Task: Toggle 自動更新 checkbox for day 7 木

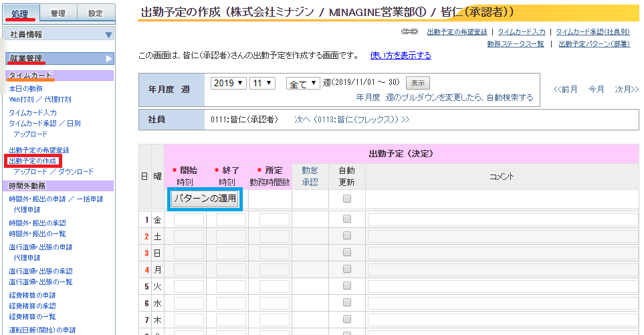Action: click(x=347, y=319)
